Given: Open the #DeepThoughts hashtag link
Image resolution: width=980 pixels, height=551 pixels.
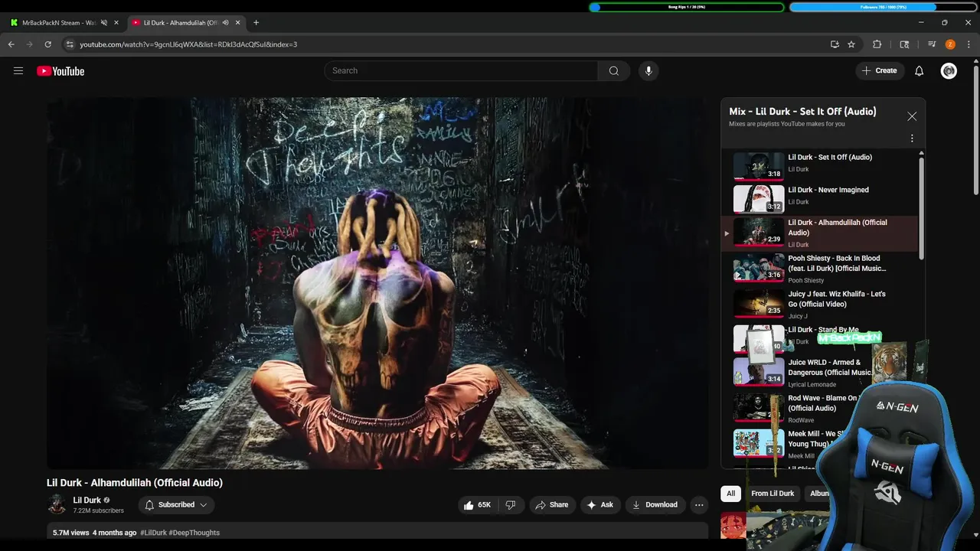Looking at the screenshot, I should point(194,533).
